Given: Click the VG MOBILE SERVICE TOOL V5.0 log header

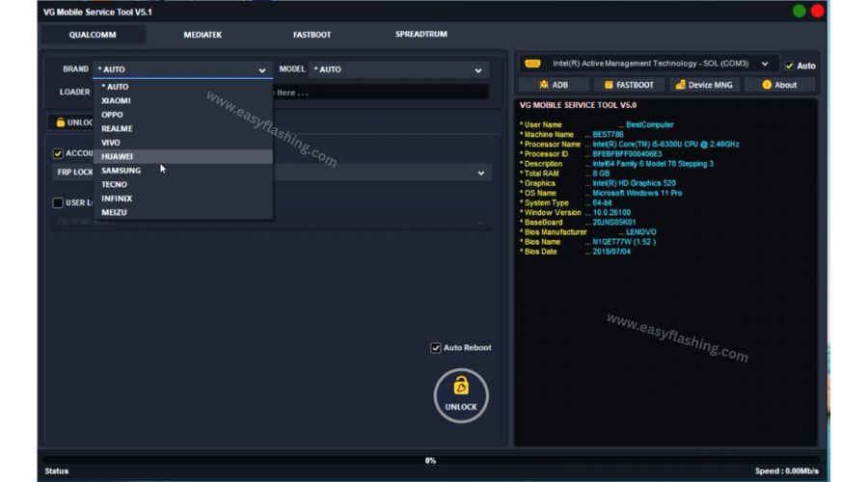Looking at the screenshot, I should [x=578, y=105].
